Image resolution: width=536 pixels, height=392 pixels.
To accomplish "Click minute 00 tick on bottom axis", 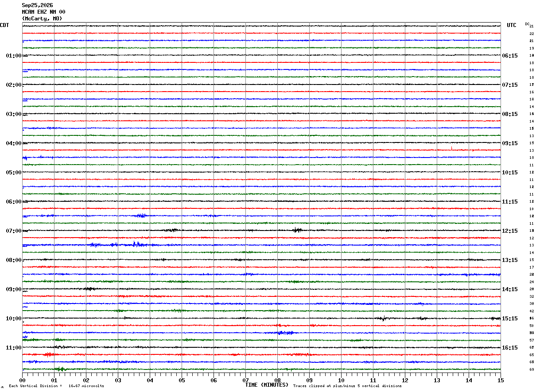I will point(23,380).
